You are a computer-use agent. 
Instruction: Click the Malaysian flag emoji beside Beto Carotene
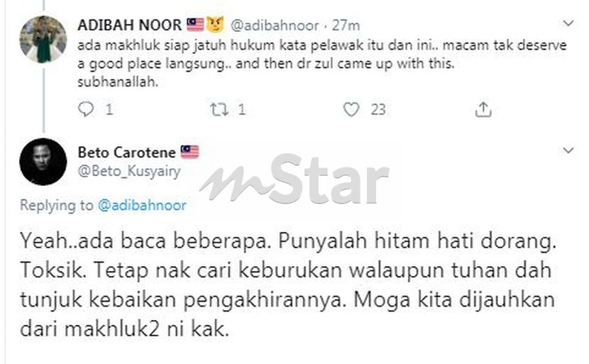tap(189, 152)
